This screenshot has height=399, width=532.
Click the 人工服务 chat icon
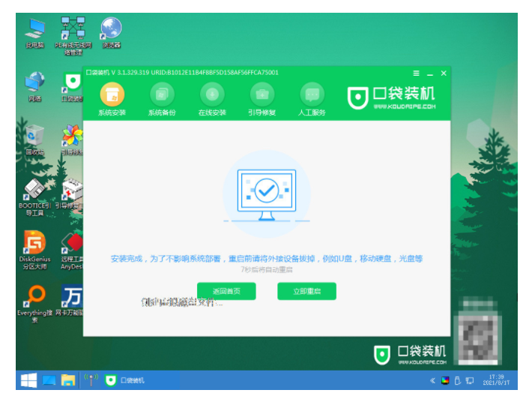click(x=312, y=95)
